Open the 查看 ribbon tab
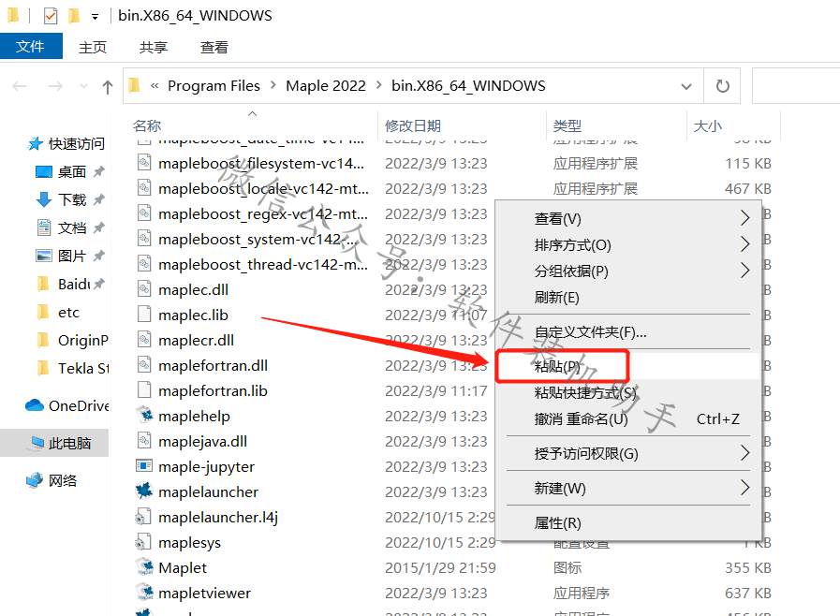This screenshot has height=616, width=840. pyautogui.click(x=214, y=47)
